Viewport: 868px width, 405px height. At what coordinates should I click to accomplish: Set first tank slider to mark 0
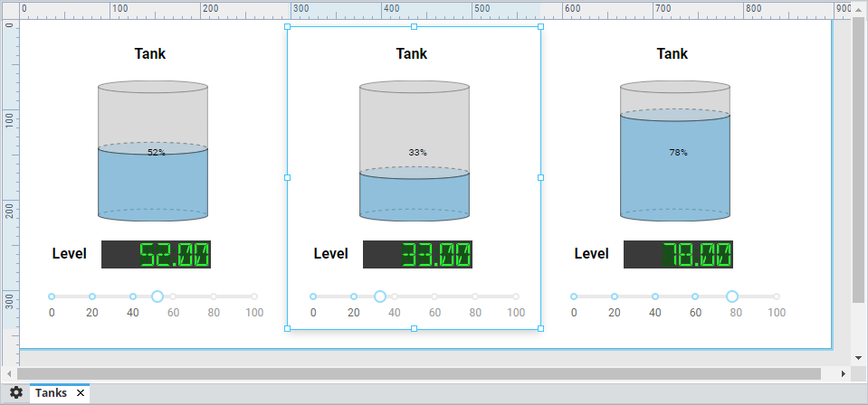tap(52, 297)
